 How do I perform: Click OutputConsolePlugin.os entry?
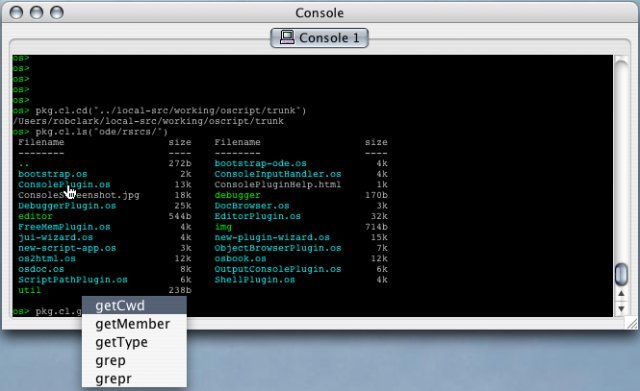[278, 269]
